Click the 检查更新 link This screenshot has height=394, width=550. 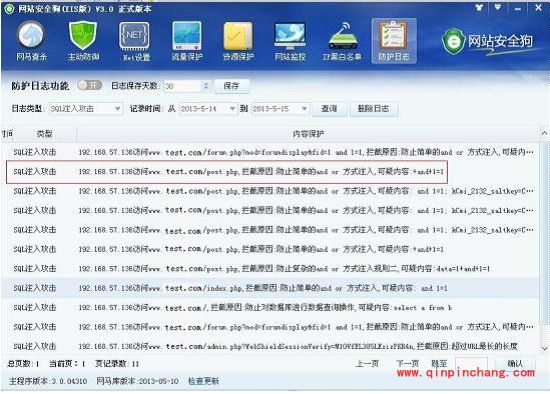tap(203, 381)
